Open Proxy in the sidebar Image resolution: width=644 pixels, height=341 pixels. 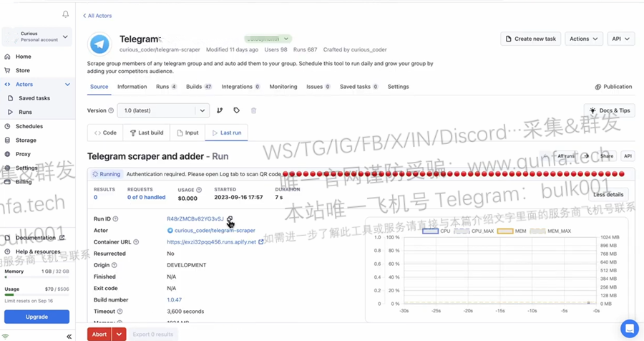click(23, 154)
